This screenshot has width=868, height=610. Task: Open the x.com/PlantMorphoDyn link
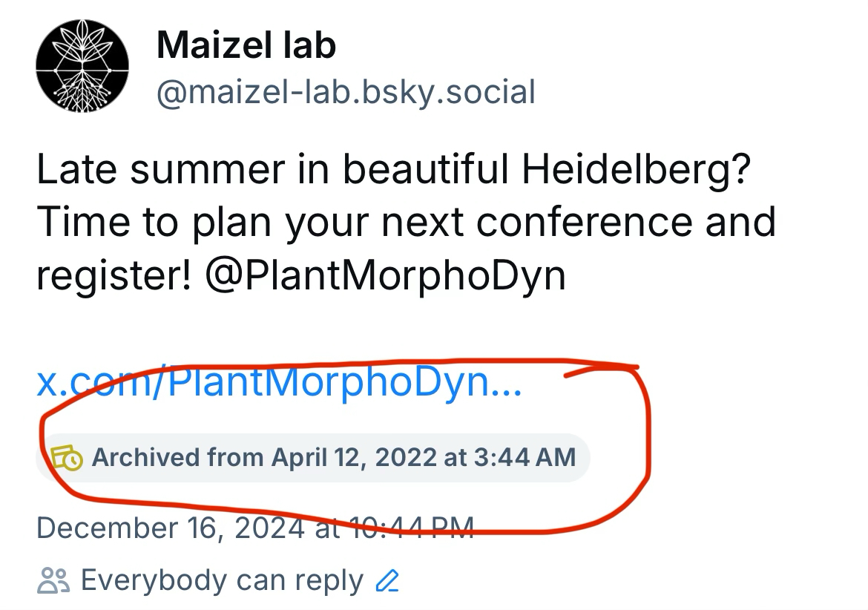point(279,384)
